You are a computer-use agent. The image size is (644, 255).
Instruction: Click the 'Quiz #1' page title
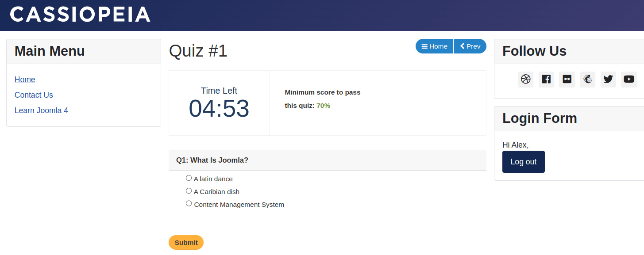click(x=198, y=51)
